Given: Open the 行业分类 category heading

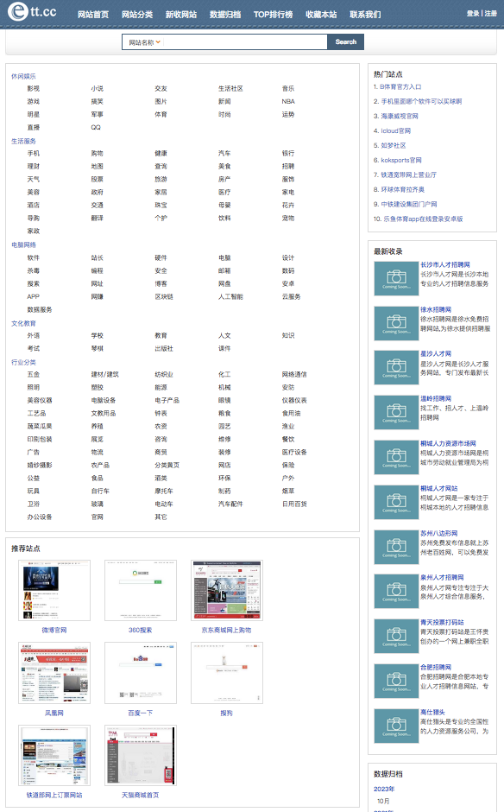Looking at the screenshot, I should click(24, 362).
